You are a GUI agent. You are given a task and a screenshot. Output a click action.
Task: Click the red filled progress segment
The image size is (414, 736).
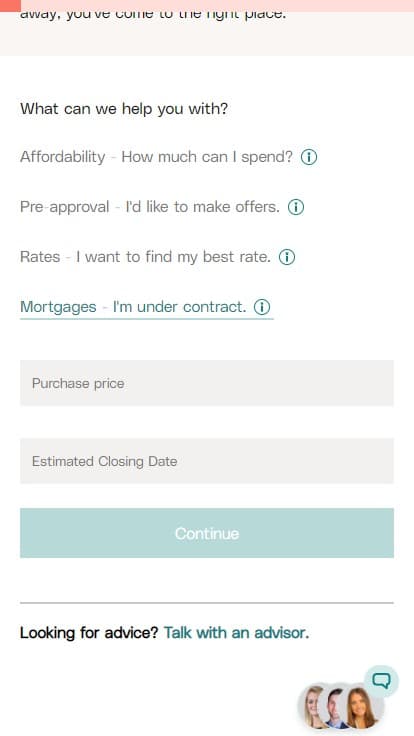(x=10, y=6)
